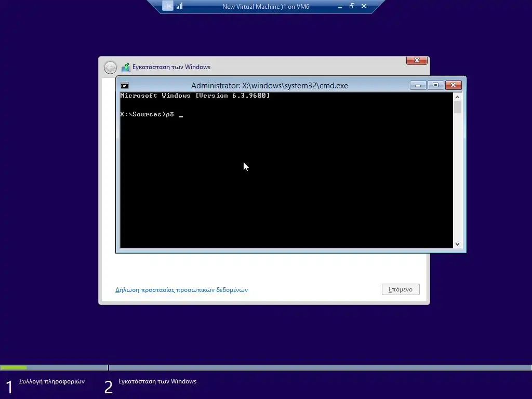Click scroll down arrow in cmd window
532x399 pixels.
(457, 244)
